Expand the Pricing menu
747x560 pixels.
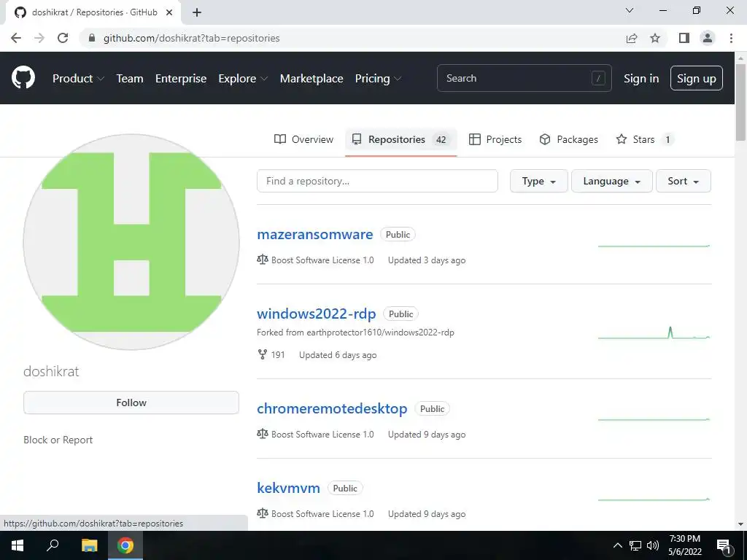379,78
